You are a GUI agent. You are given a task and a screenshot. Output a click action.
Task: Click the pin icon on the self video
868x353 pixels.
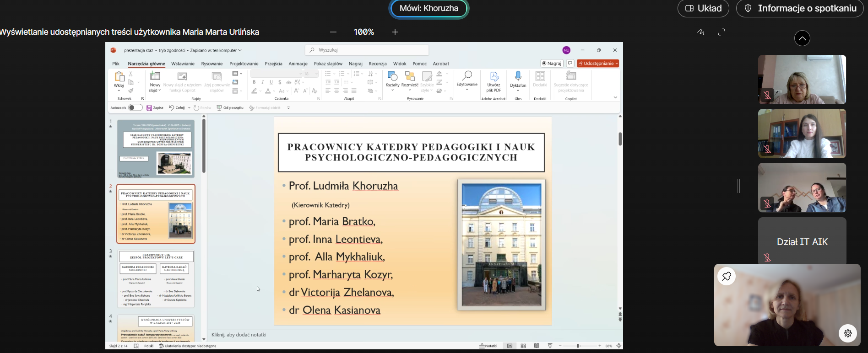point(727,276)
